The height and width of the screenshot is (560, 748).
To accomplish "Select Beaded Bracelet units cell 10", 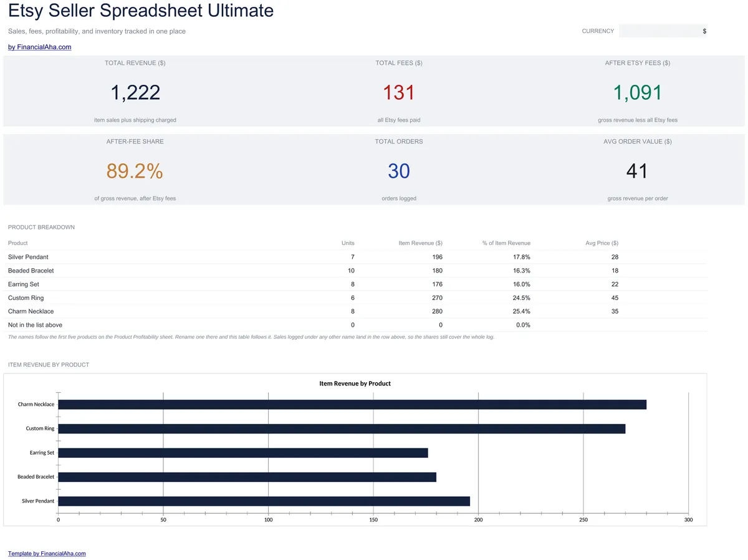I will [x=351, y=271].
